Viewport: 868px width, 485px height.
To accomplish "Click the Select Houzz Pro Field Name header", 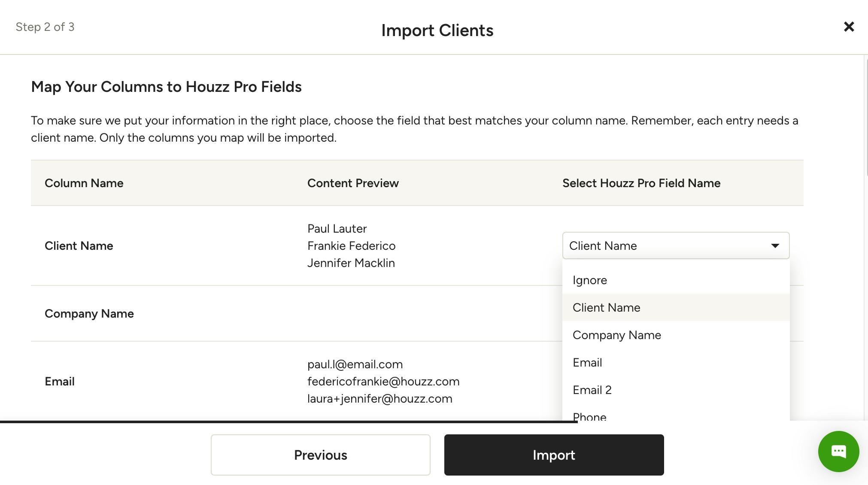I will coord(641,183).
